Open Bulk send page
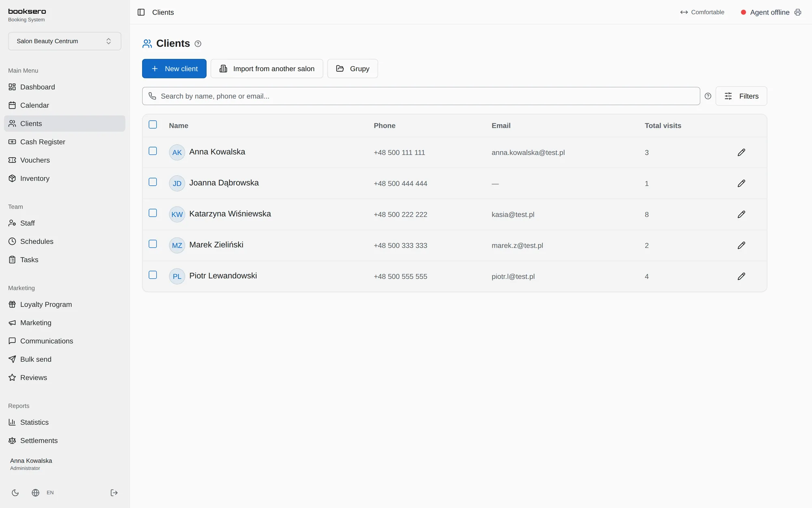The width and height of the screenshot is (812, 508). click(x=65, y=359)
